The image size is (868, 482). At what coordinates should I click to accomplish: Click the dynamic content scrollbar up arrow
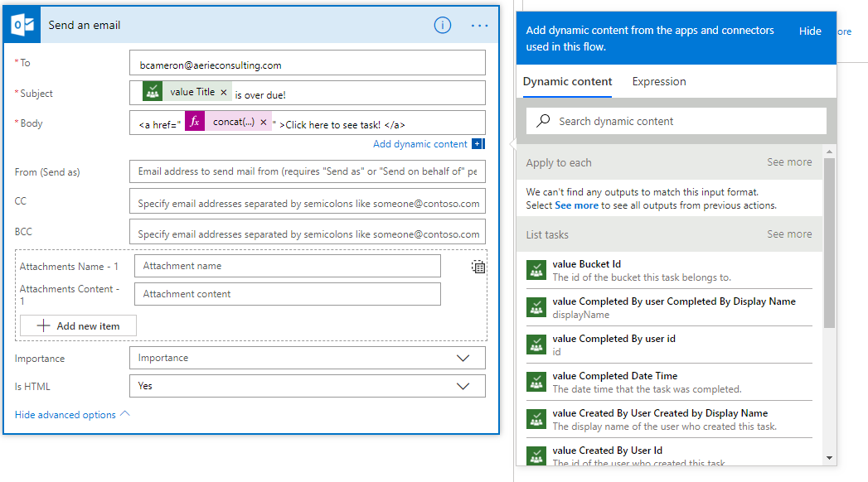[x=829, y=152]
